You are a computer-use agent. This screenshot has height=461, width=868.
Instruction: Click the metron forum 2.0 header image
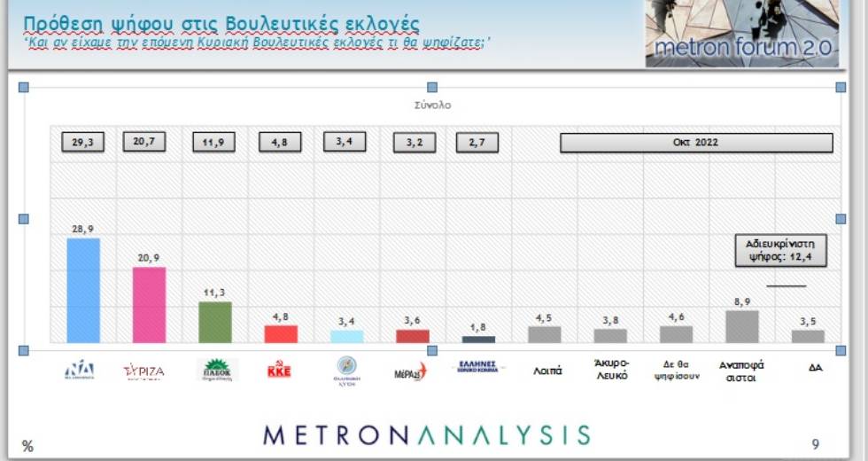click(x=742, y=34)
